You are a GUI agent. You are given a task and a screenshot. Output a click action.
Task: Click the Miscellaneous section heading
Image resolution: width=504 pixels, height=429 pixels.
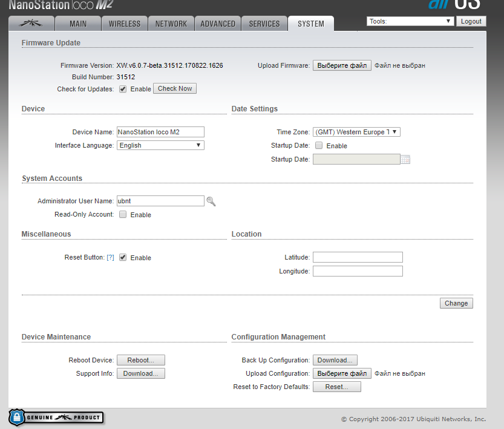[46, 234]
